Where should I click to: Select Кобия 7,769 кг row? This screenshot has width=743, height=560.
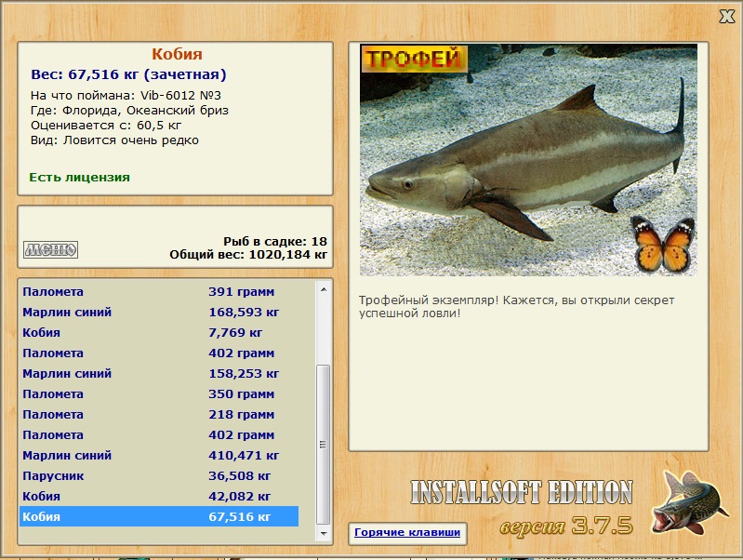click(x=159, y=332)
